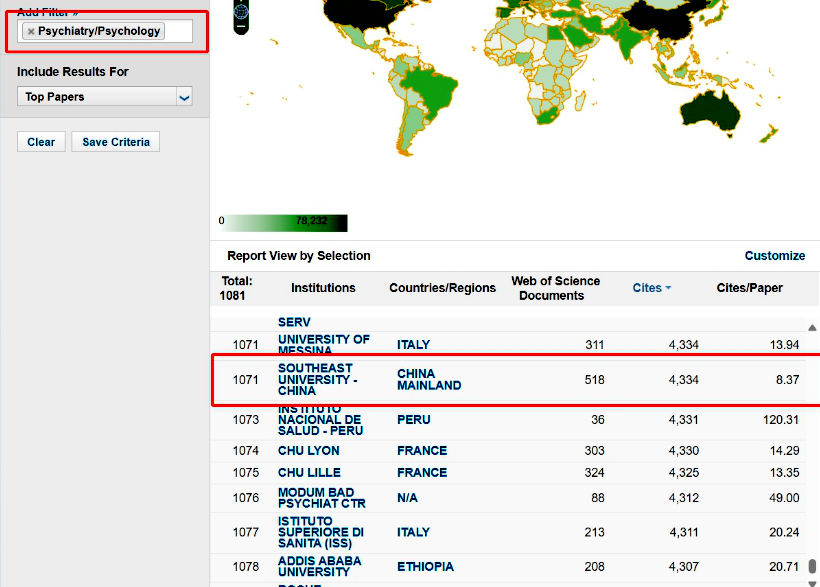Click the Clear button
Viewport: 820px width, 587px height.
(41, 142)
